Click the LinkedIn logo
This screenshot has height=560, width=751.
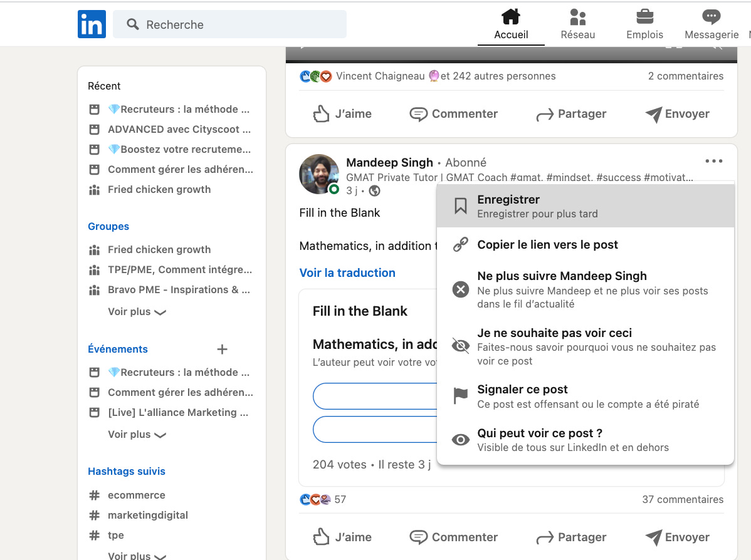click(92, 24)
